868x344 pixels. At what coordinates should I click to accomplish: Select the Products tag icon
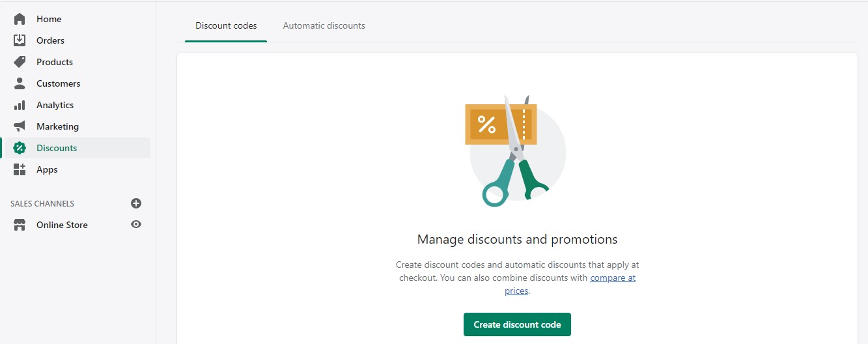coord(20,62)
